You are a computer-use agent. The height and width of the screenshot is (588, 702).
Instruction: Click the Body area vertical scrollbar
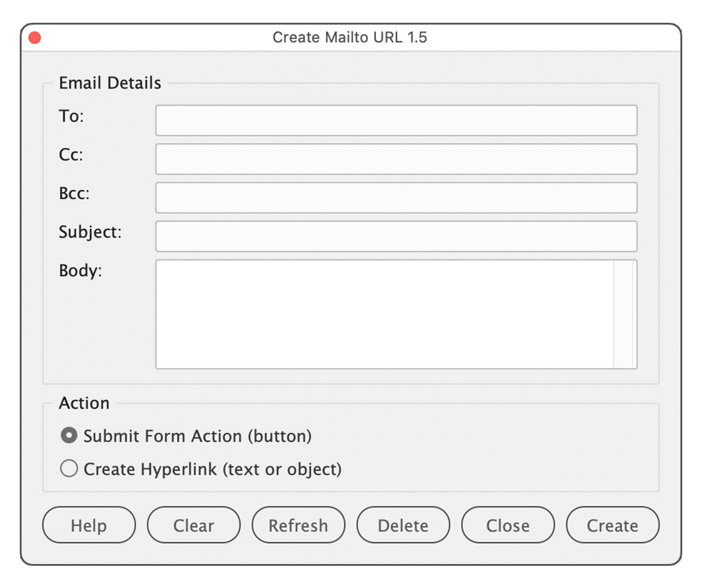(x=624, y=314)
